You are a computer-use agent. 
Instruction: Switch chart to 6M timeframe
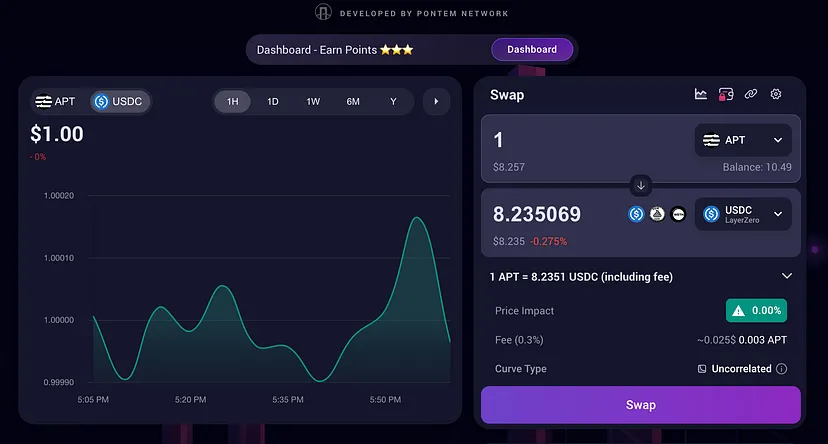pos(353,101)
